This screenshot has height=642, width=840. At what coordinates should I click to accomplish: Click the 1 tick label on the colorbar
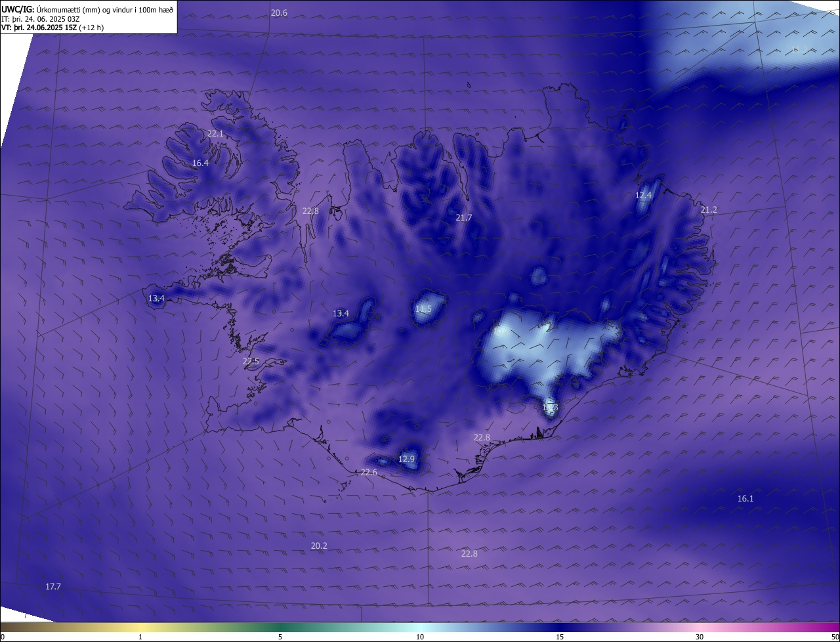pyautogui.click(x=140, y=637)
